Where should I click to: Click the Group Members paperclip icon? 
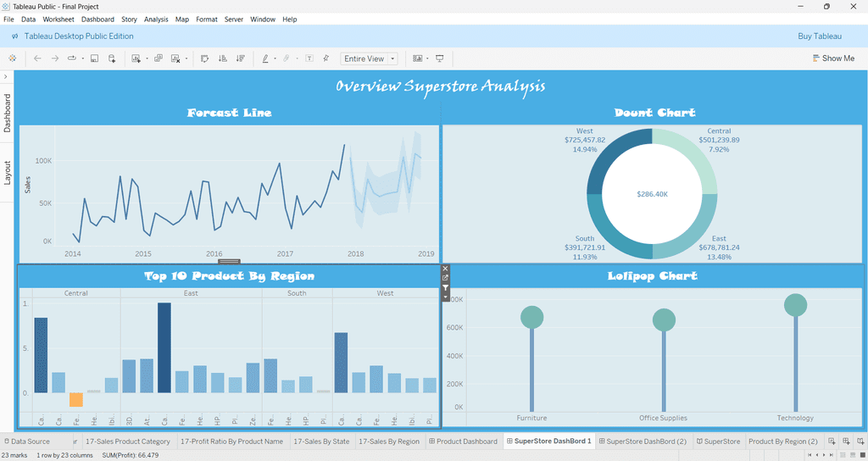(287, 58)
